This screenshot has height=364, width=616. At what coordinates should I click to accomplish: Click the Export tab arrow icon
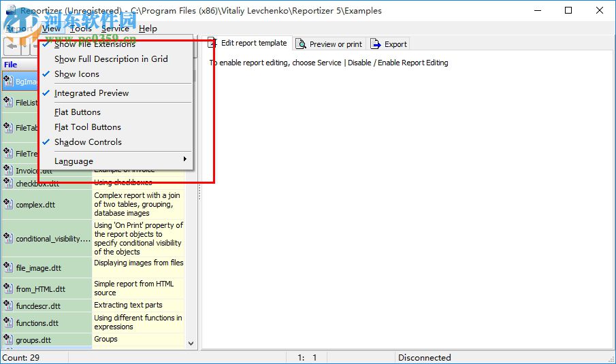tap(375, 44)
